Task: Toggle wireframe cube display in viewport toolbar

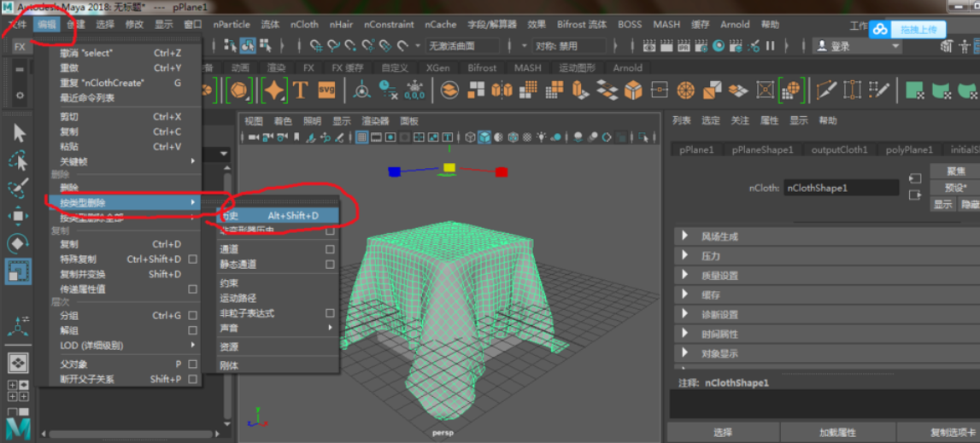Action: pos(470,137)
